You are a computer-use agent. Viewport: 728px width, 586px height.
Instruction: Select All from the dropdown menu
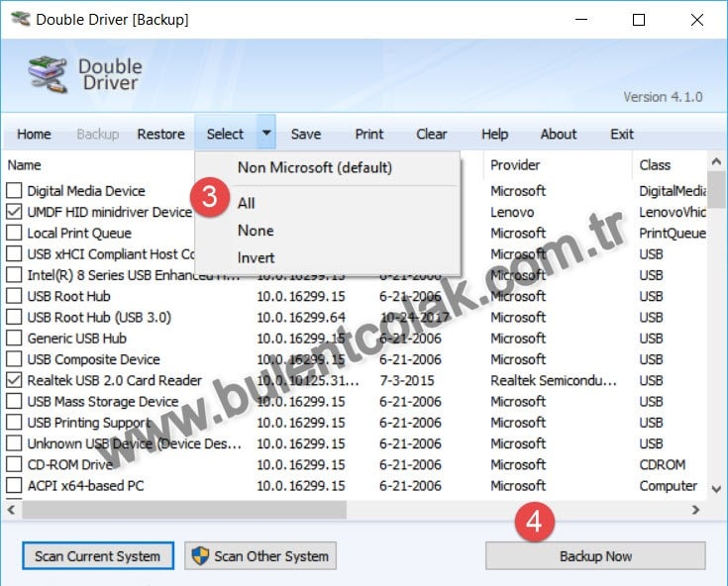tap(247, 203)
